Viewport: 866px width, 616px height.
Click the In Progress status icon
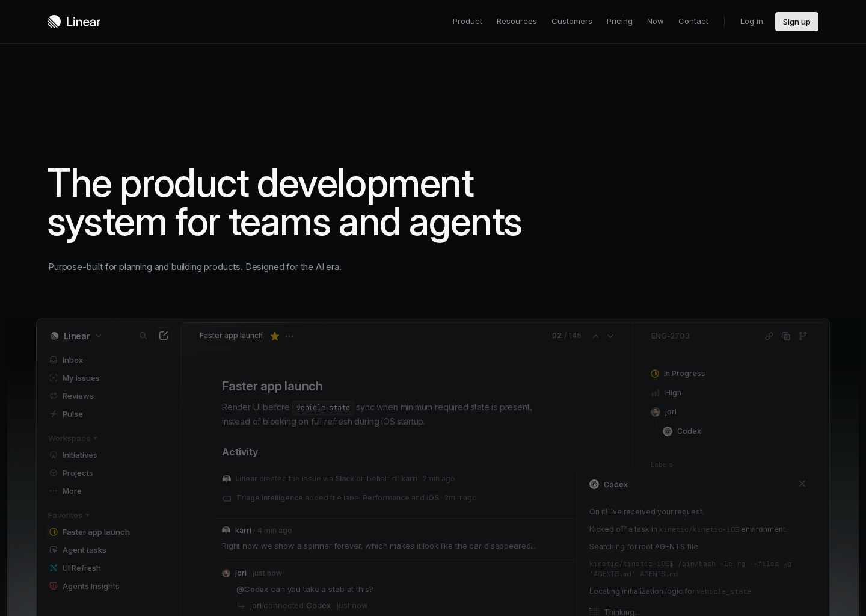coord(655,374)
